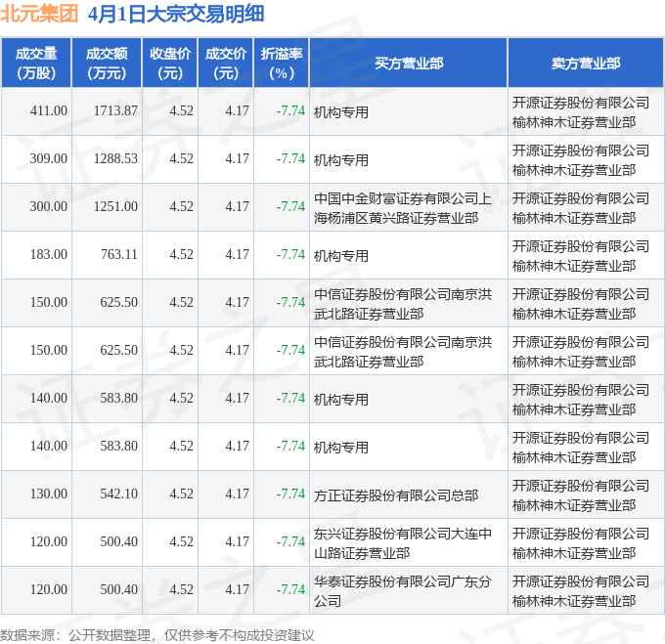Select the 成交额(万元) column header
Image resolution: width=665 pixels, height=644 pixels.
107,64
